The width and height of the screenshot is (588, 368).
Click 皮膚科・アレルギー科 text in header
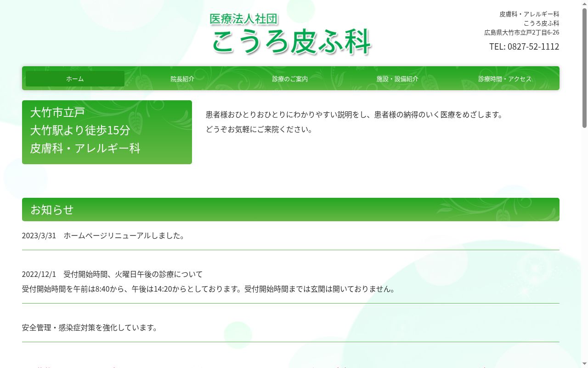coord(529,14)
